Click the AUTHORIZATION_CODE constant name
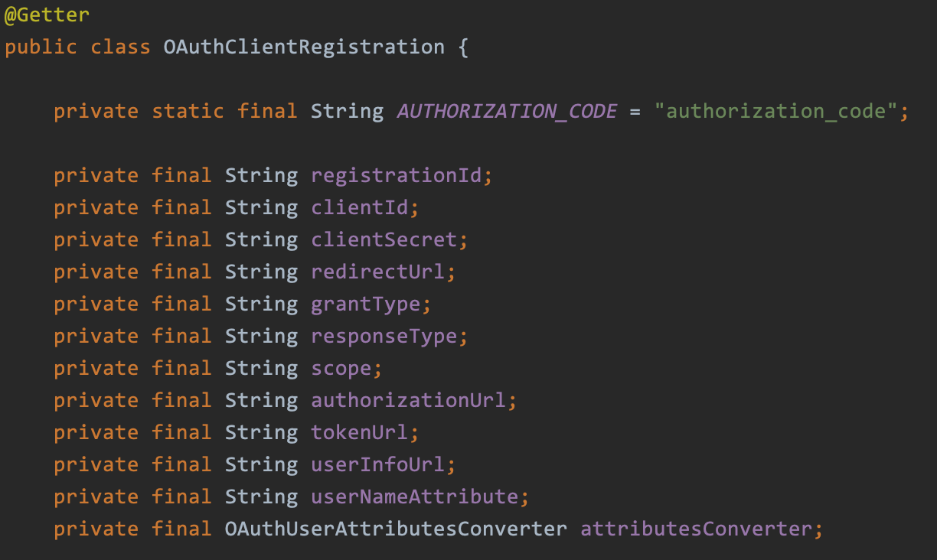The height and width of the screenshot is (560, 937). tap(507, 112)
